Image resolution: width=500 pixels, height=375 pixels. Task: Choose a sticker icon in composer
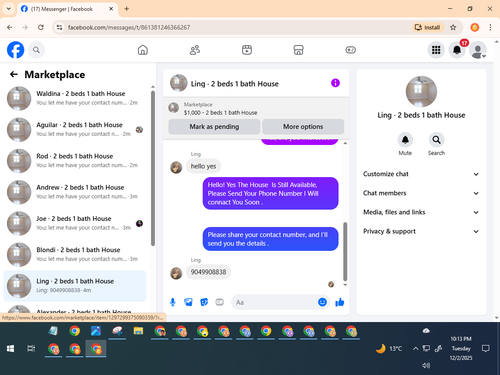[204, 302]
